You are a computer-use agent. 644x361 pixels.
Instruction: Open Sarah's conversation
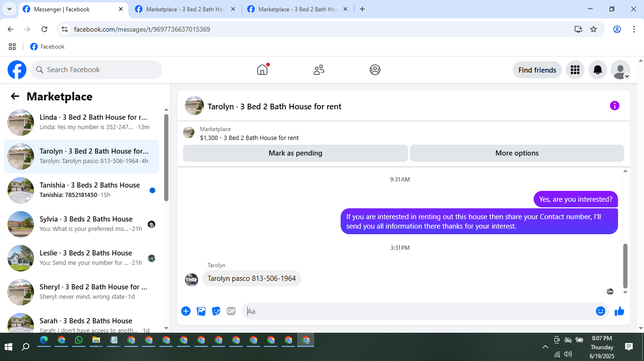click(x=81, y=322)
